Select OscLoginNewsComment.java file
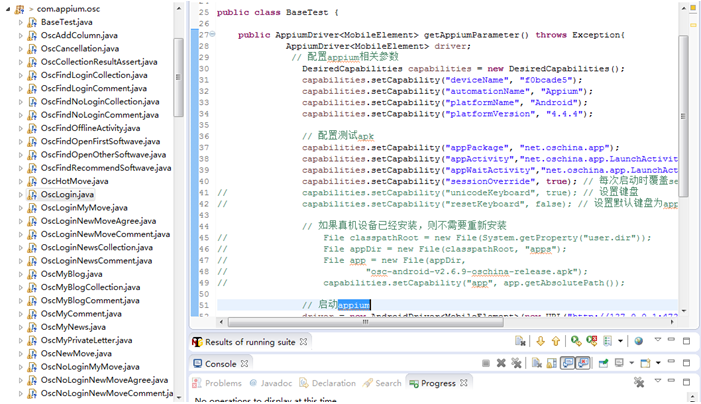The width and height of the screenshot is (701, 404). pyautogui.click(x=96, y=261)
